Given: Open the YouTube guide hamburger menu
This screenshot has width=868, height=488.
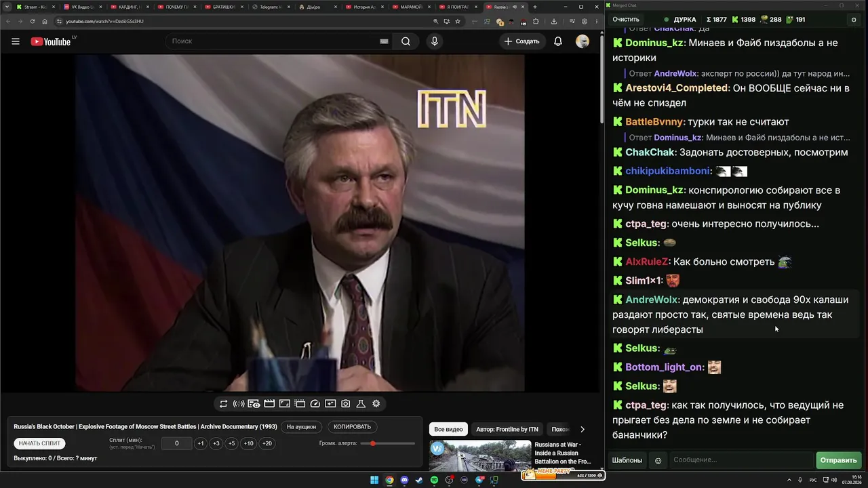Looking at the screenshot, I should [16, 41].
